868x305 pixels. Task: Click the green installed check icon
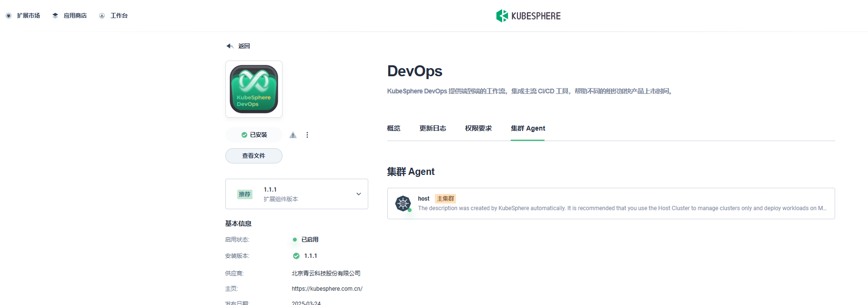pos(244,135)
